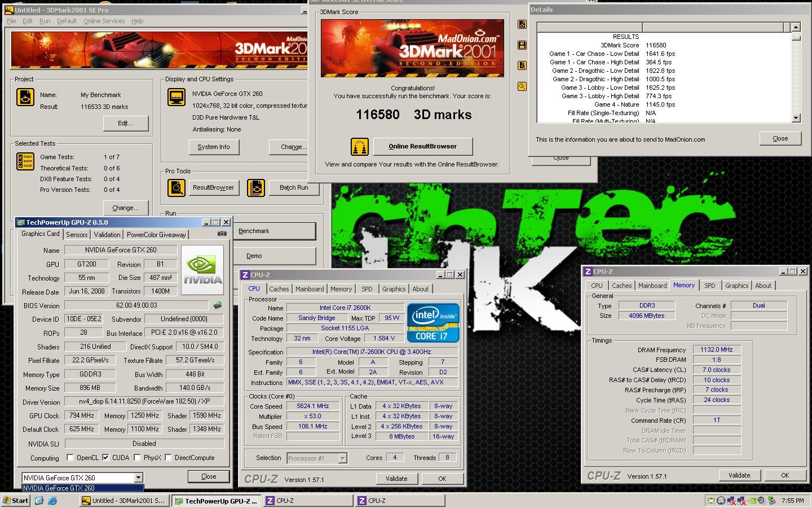This screenshot has width=812, height=508.
Task: Click the checklist icon in Selected Tests
Action: click(25, 161)
